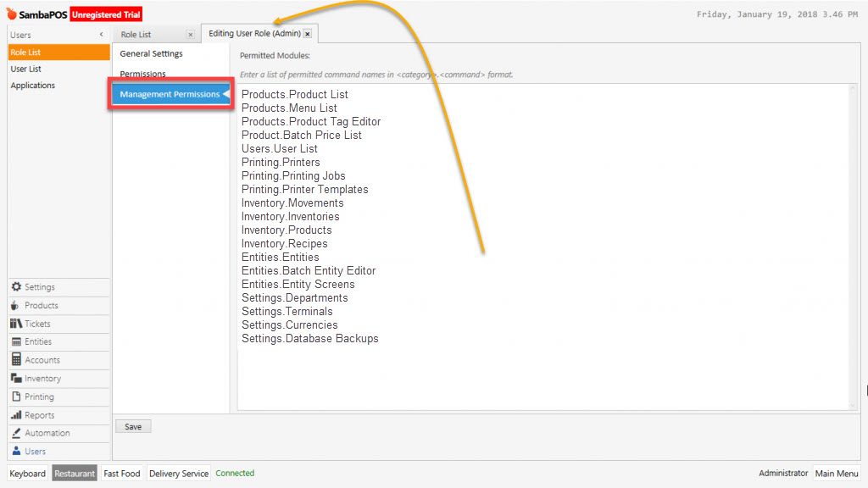868x488 pixels.
Task: Select Management Permissions section
Action: coord(170,94)
